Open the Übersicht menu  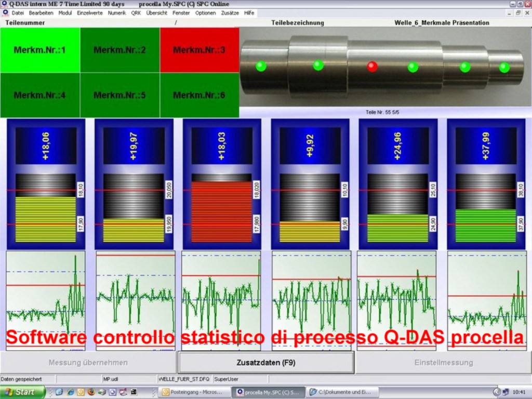[157, 13]
